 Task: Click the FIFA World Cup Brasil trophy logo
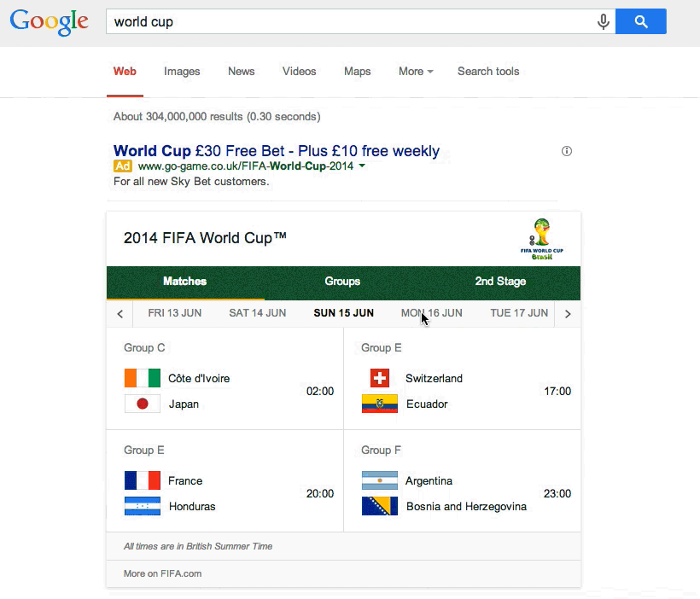541,239
